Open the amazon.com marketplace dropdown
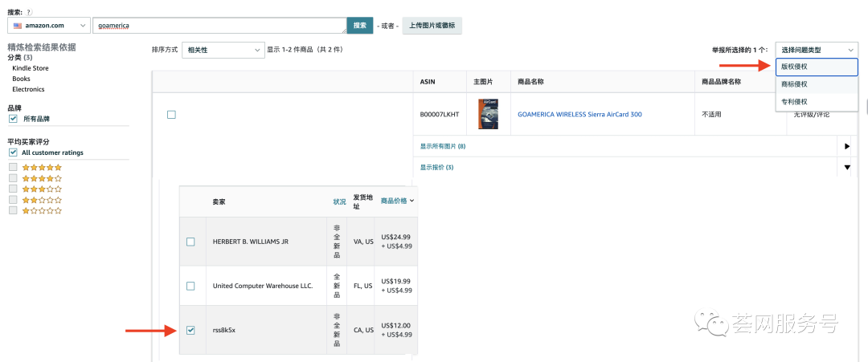868x362 pixels. tap(49, 26)
